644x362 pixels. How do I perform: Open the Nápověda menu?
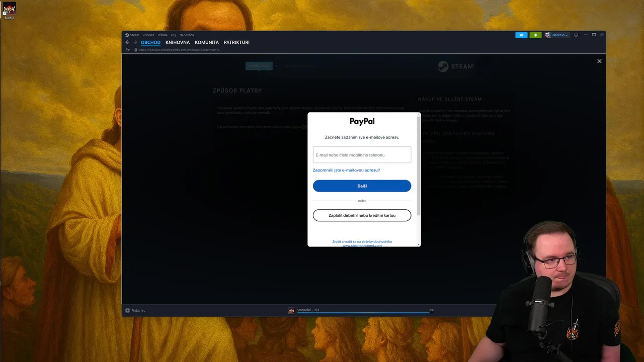coord(187,35)
